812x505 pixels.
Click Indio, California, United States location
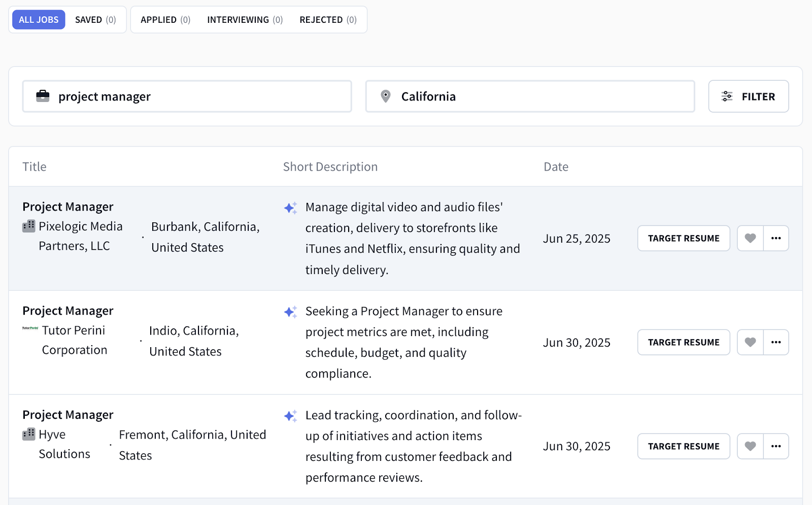[194, 341]
